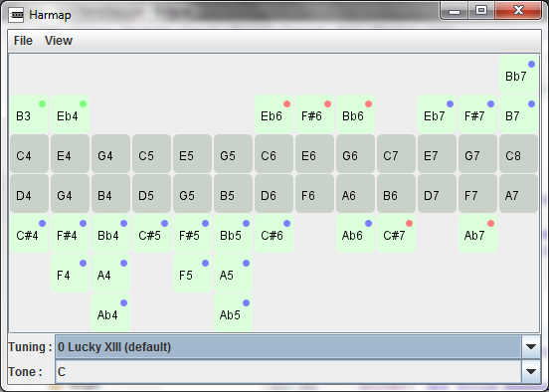
Task: Select the Eb4 green-dot note
Action: (70, 113)
